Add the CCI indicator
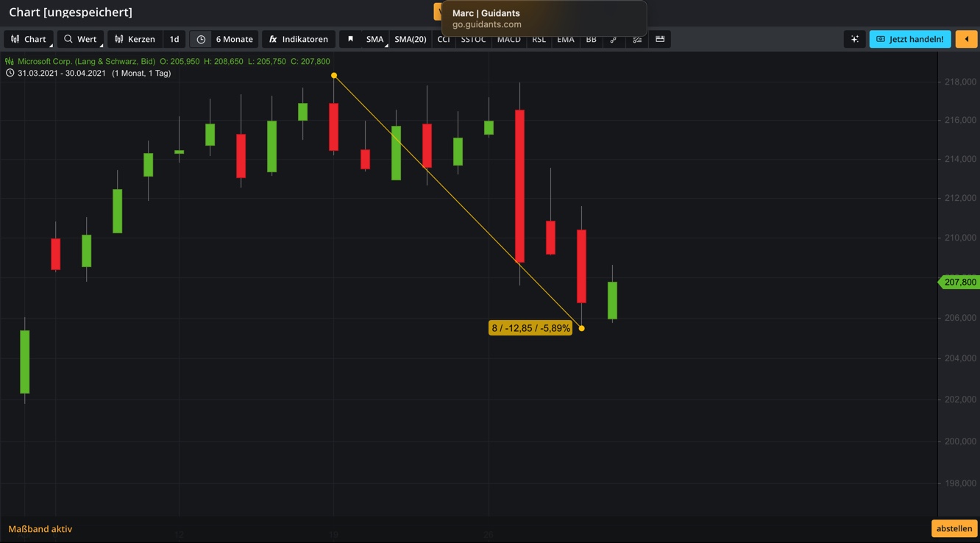 [444, 39]
